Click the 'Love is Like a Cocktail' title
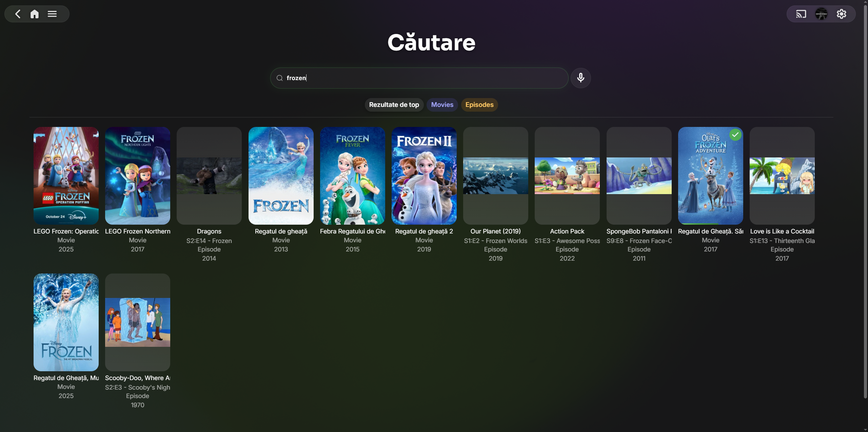Image resolution: width=868 pixels, height=432 pixels. [x=782, y=231]
